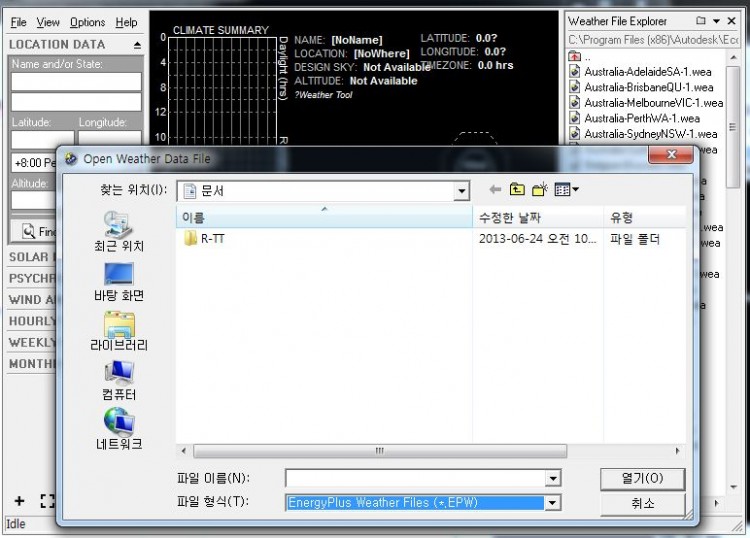The width and height of the screenshot is (750, 538).
Task: Go up one folder level
Action: (x=517, y=189)
